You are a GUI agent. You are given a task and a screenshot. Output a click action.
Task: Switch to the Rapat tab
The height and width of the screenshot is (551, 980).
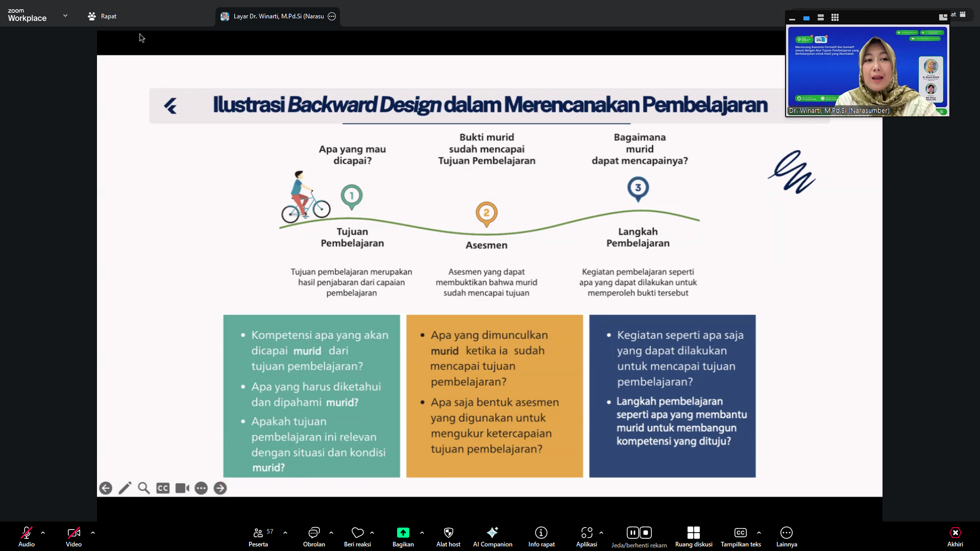coord(102,16)
